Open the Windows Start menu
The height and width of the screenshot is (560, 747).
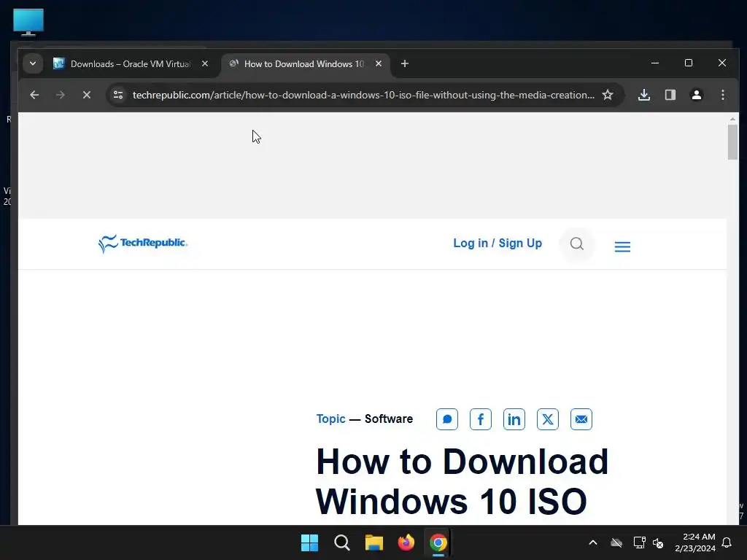pyautogui.click(x=309, y=542)
